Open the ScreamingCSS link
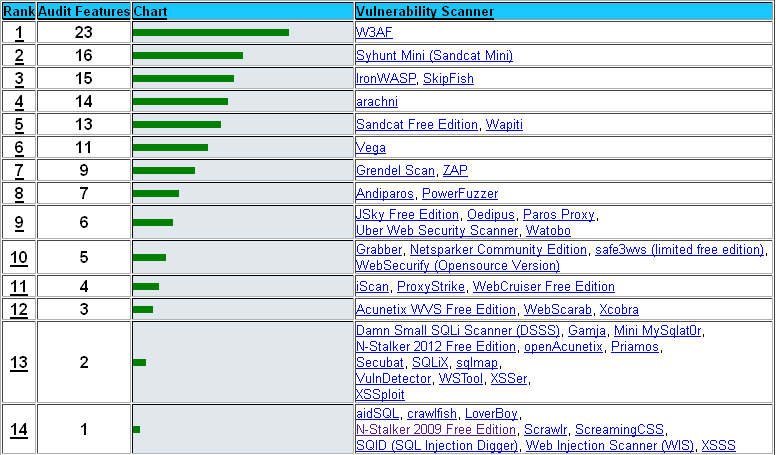The width and height of the screenshot is (776, 455). pos(619,430)
